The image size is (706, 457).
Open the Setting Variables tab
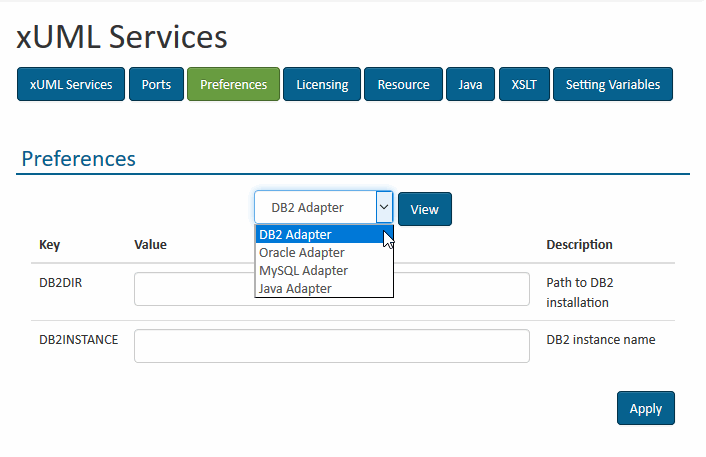[612, 85]
